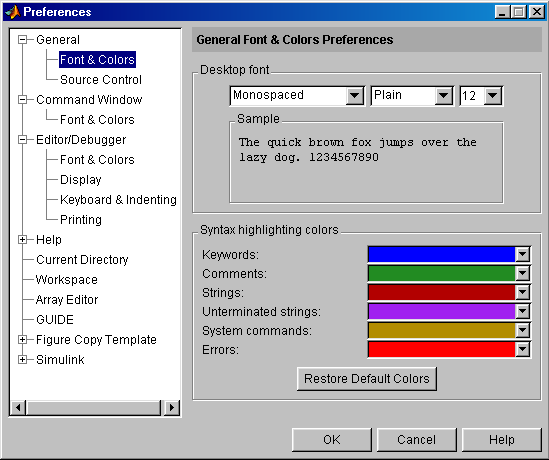Open the Plain font style dropdown

412,96
